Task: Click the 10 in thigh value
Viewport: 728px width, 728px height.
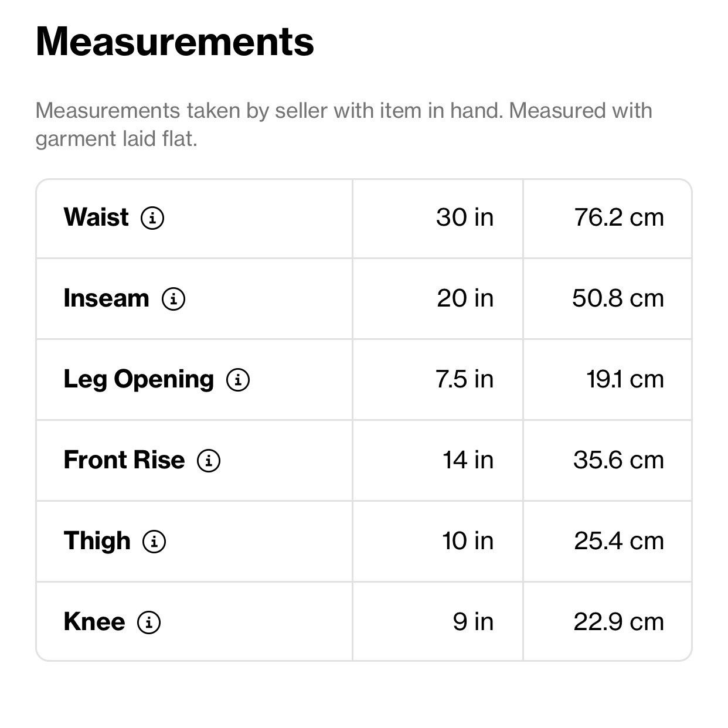Action: point(468,541)
